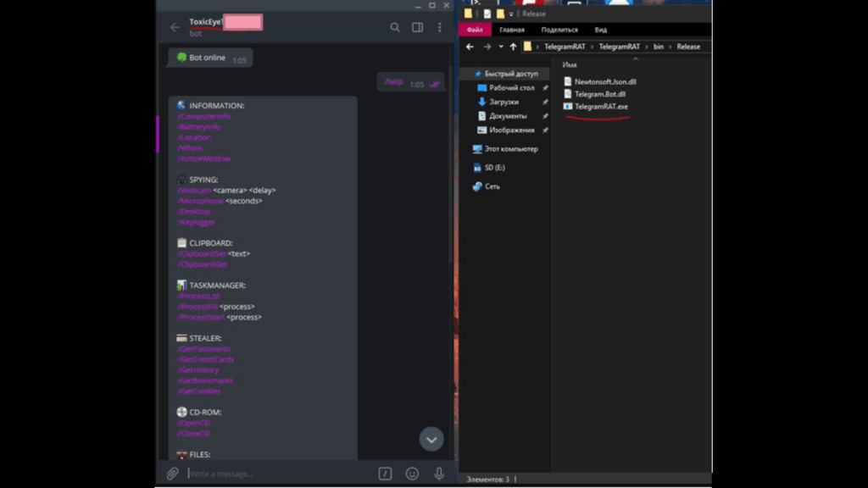Open Этот компьютер in navigation pane
Viewport: 868px width, 488px height.
tap(505, 149)
